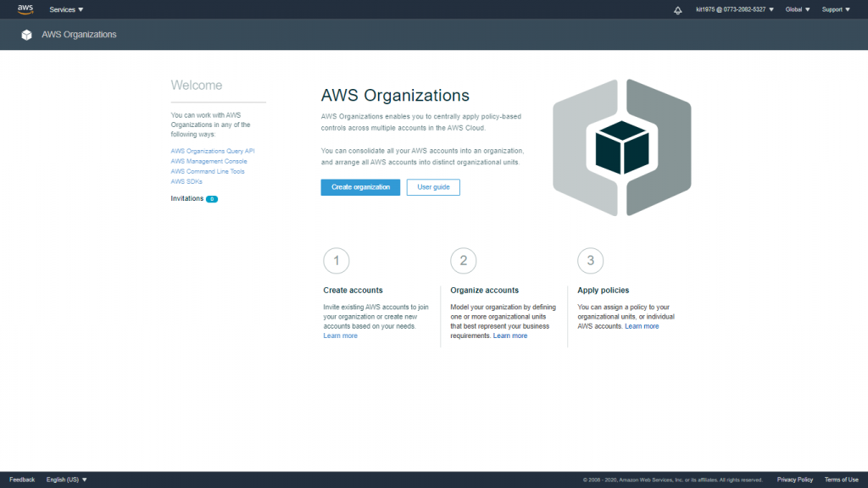Click the Feedback link in the footer
Image resolution: width=868 pixels, height=488 pixels.
pyautogui.click(x=21, y=479)
